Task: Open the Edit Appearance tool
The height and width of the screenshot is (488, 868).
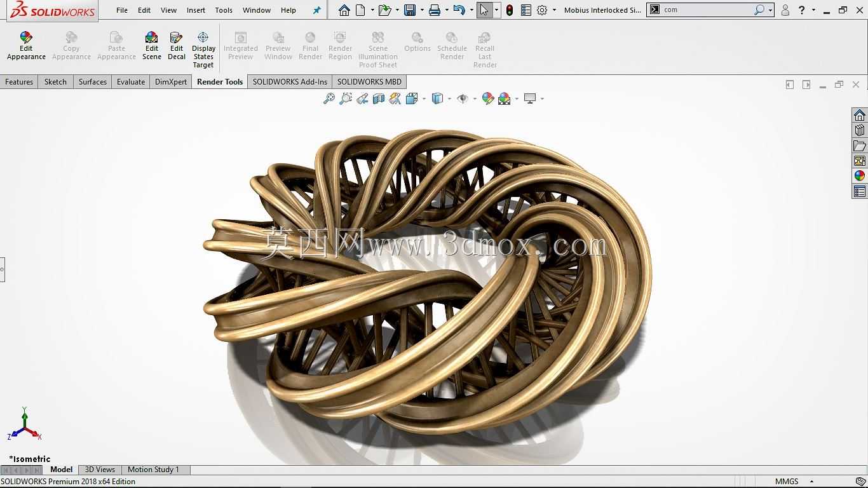Action: 26,46
